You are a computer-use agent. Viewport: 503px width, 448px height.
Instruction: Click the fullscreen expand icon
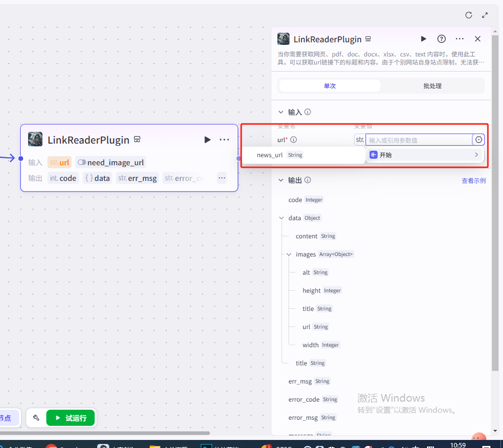click(x=485, y=15)
